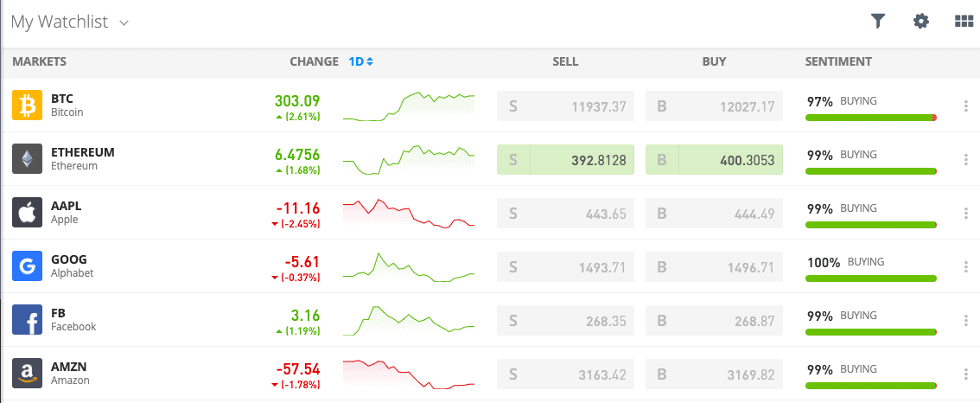Click the MARKETS column header
The image size is (980, 403).
click(x=40, y=61)
